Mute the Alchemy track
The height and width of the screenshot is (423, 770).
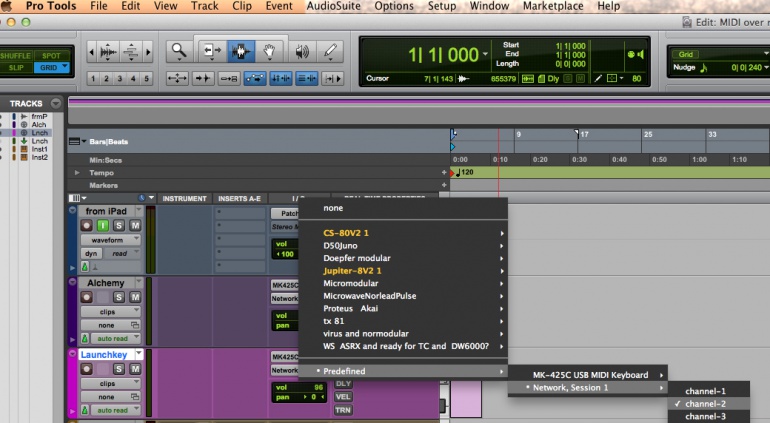(135, 297)
